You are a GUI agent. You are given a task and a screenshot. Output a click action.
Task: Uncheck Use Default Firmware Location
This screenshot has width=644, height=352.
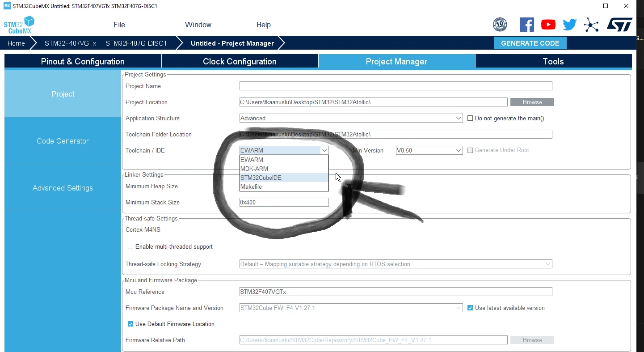pos(130,324)
